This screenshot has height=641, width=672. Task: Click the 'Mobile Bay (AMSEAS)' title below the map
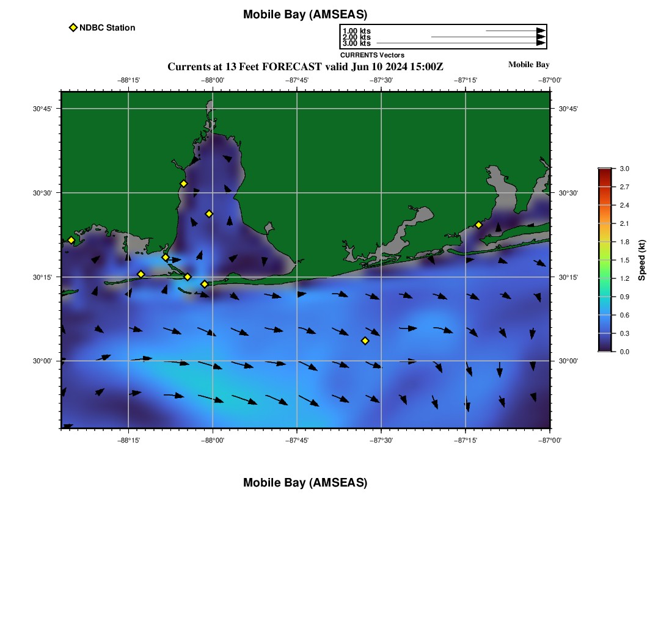(x=305, y=483)
